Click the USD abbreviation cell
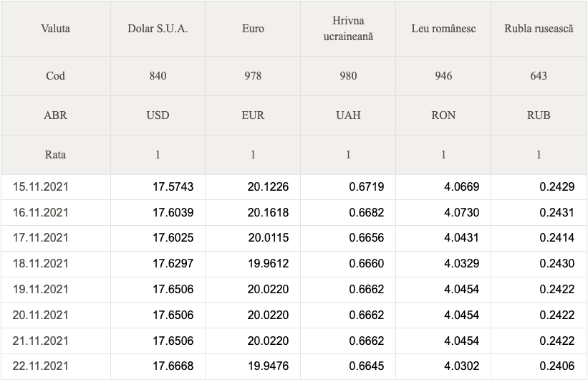The height and width of the screenshot is (380, 588). click(x=158, y=115)
